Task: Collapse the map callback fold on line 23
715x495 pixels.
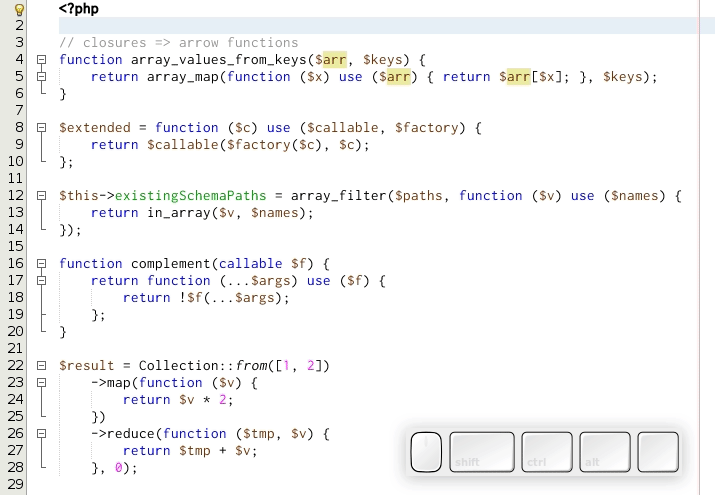Action: click(41, 383)
